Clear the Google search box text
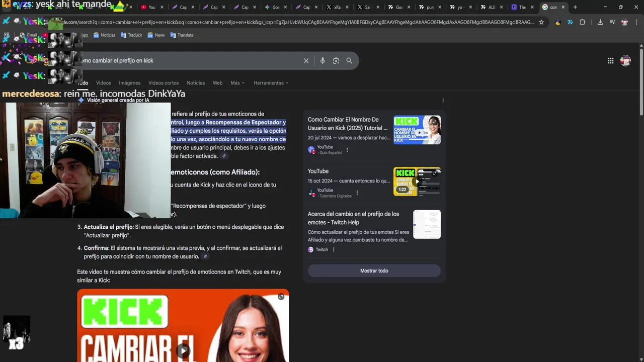This screenshot has height=362, width=644. coord(306,61)
